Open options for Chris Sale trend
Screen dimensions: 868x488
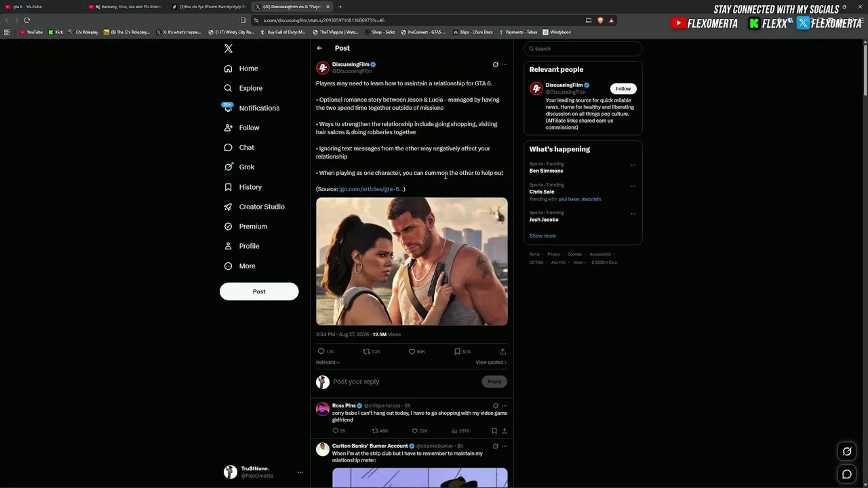tap(633, 186)
